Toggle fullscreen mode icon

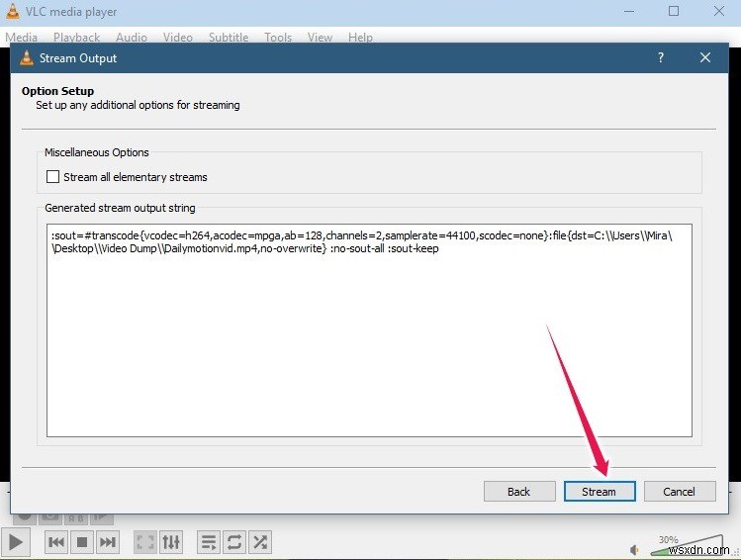coord(145,542)
